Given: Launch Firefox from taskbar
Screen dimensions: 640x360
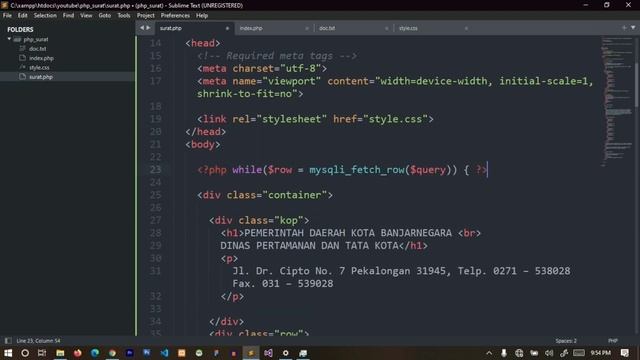Looking at the screenshot, I should click(x=78, y=353).
